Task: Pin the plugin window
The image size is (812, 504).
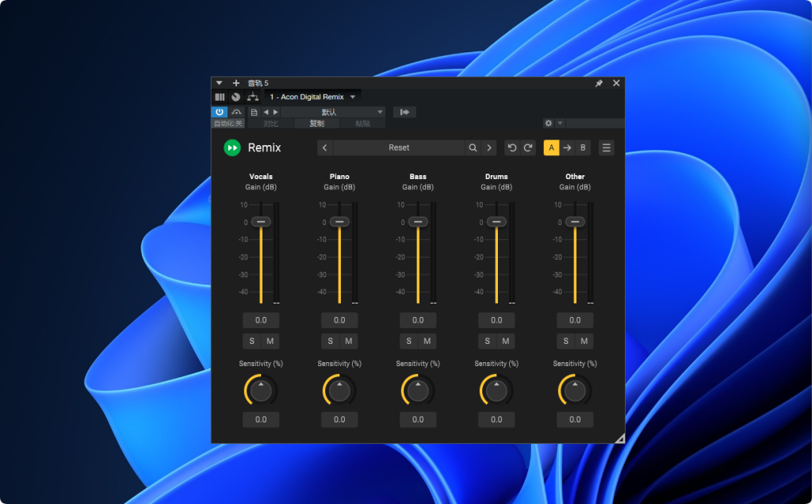Action: click(599, 82)
